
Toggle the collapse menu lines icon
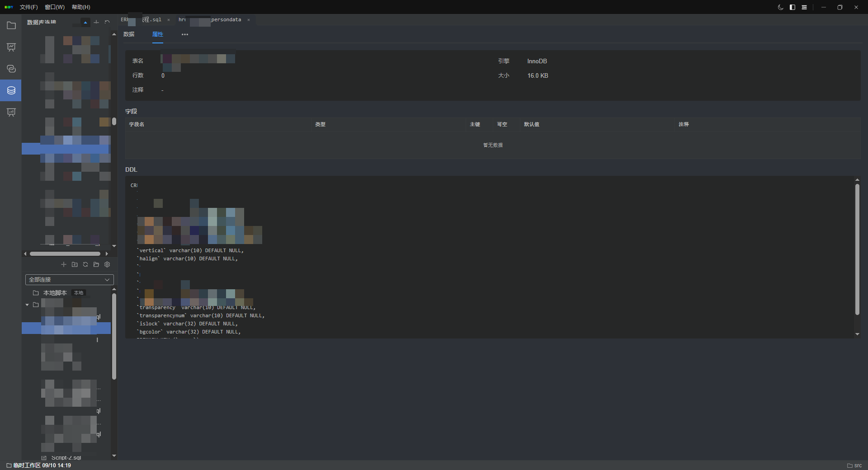coord(804,7)
